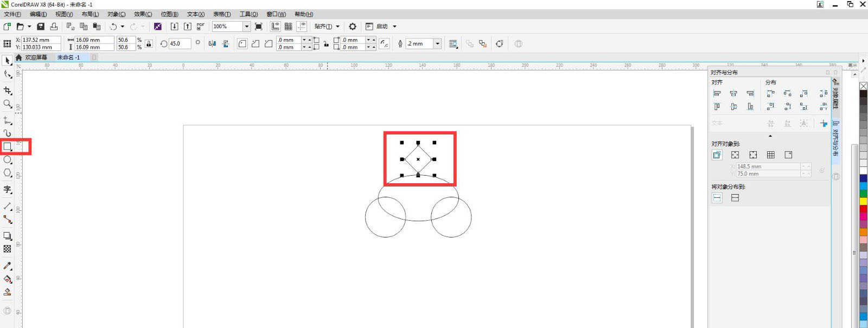Toggle align to grid option
Image resolution: width=868 pixels, height=328 pixels.
771,155
